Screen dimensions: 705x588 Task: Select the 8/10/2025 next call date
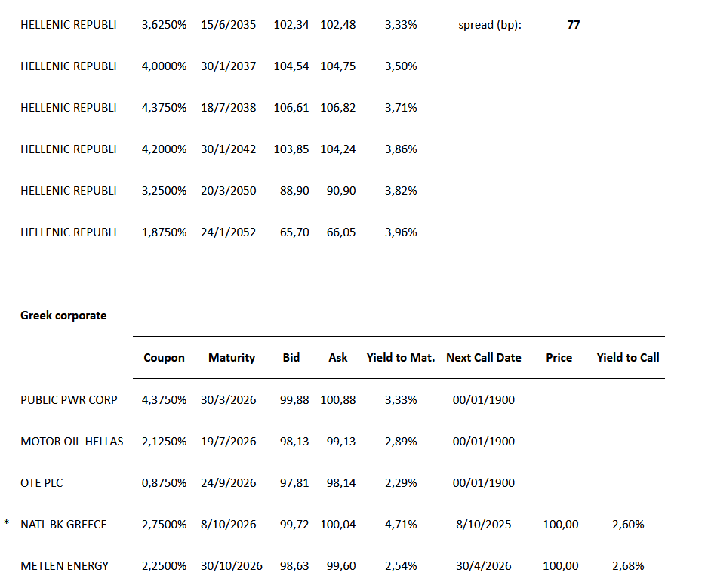484,524
